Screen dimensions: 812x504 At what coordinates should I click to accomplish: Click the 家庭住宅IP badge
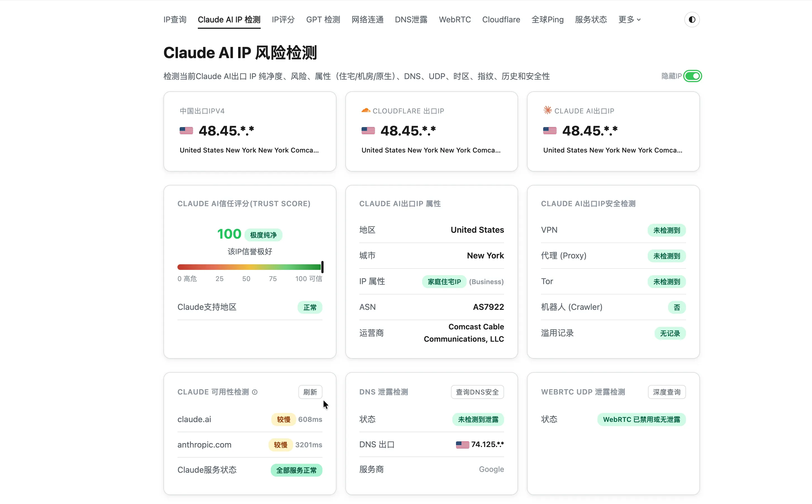[444, 282]
